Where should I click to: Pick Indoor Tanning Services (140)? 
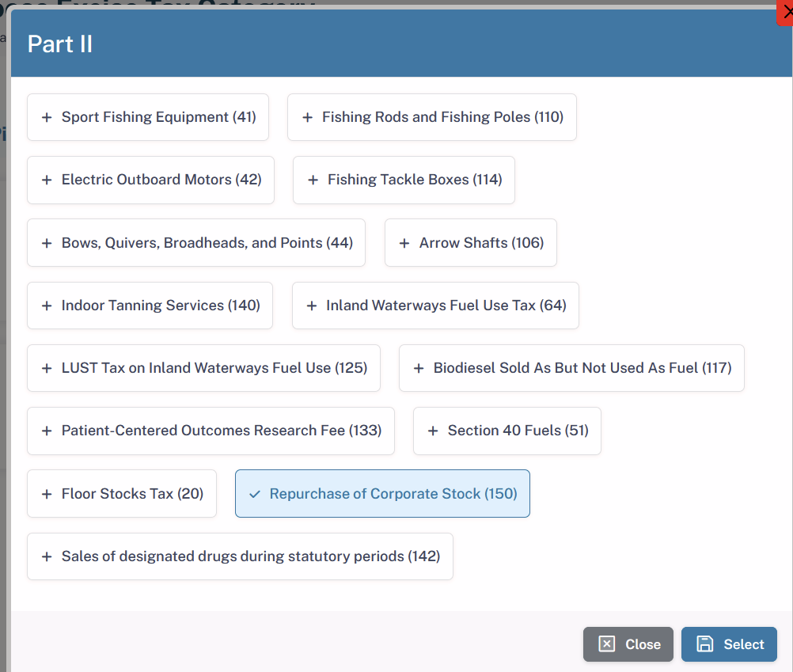[x=150, y=306]
